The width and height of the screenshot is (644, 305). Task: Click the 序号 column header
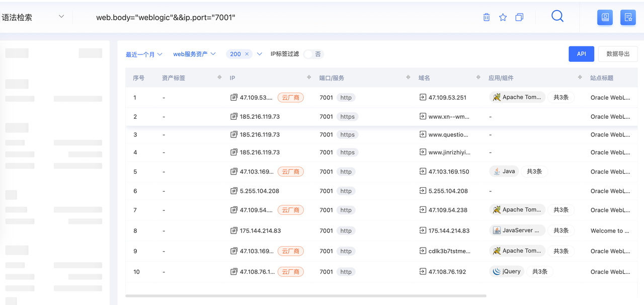pyautogui.click(x=138, y=78)
